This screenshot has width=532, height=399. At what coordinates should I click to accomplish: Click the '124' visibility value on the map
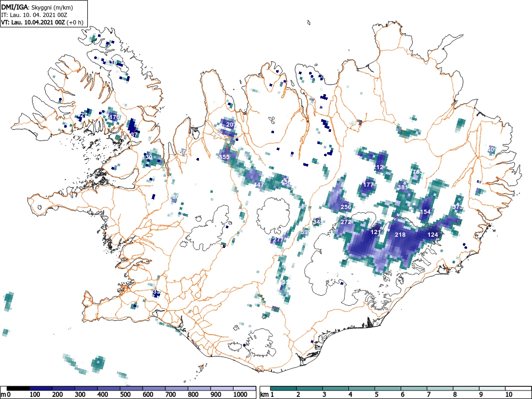coord(433,235)
